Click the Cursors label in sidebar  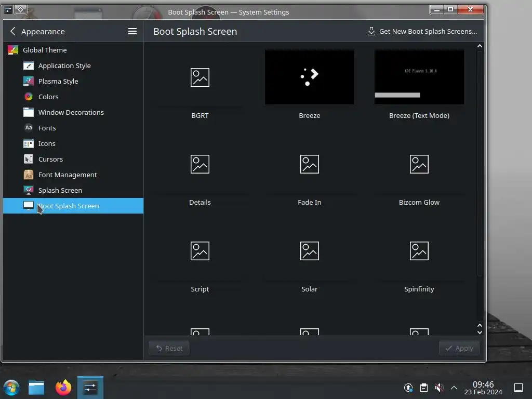point(50,159)
